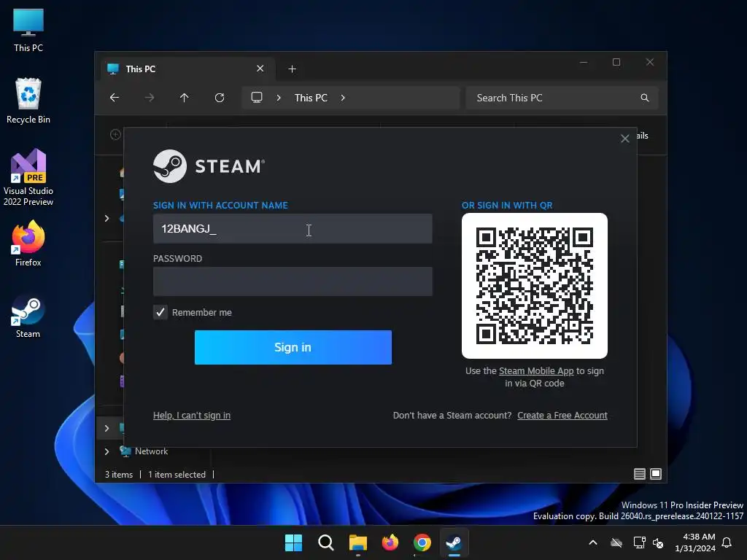Add a new File Explorer tab

click(x=292, y=69)
